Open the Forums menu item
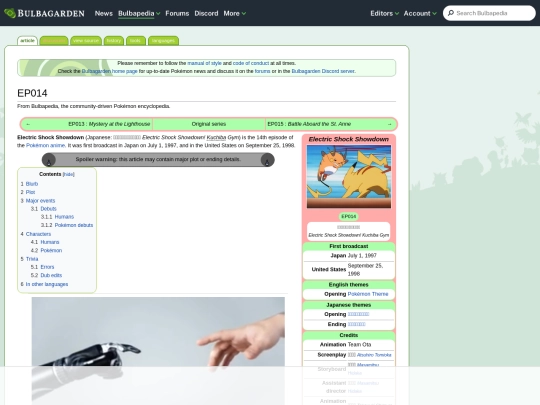Image resolution: width=540 pixels, height=405 pixels. [177, 13]
